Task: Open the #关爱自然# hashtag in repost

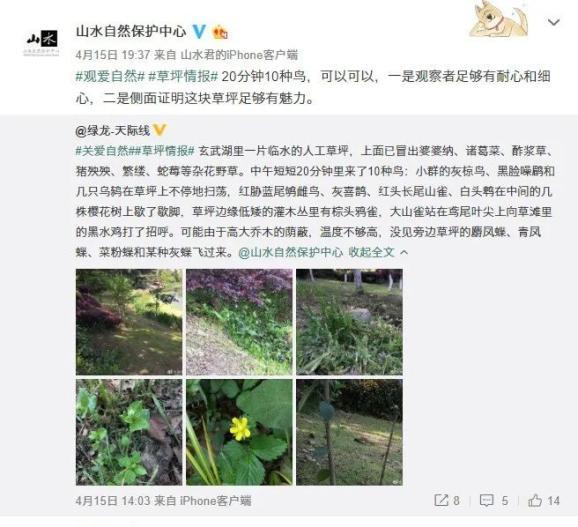Action: click(x=103, y=151)
